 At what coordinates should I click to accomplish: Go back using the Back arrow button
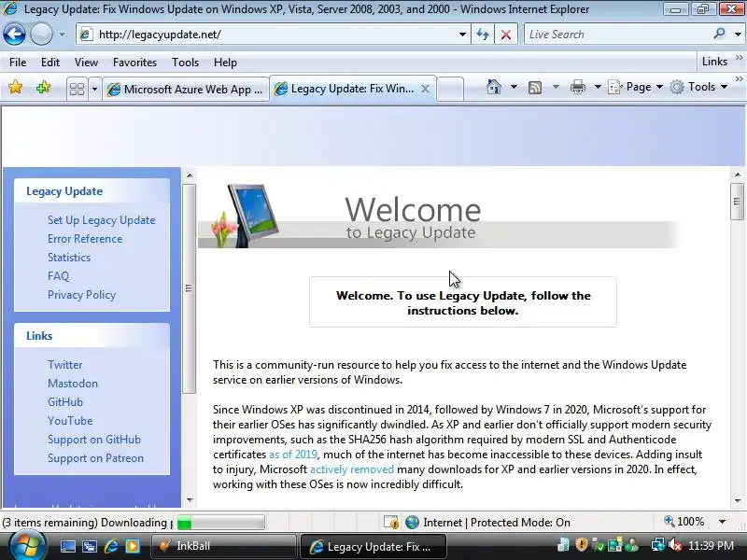coord(14,35)
